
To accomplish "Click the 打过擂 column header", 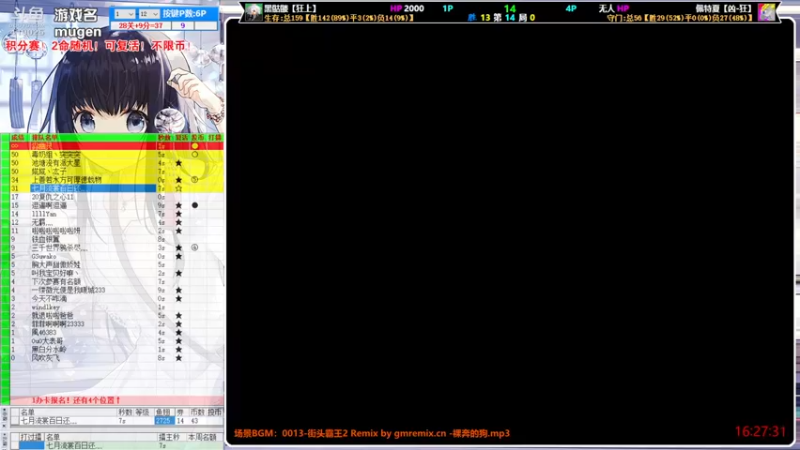I will (31, 437).
